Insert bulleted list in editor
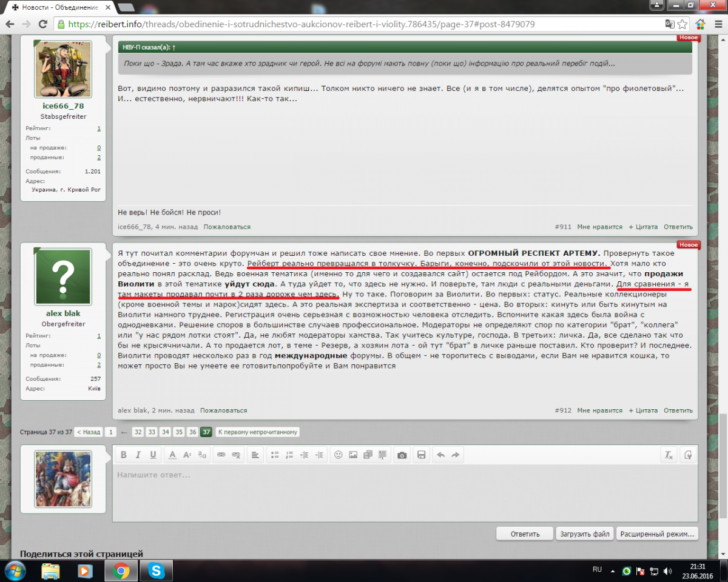 (275, 455)
